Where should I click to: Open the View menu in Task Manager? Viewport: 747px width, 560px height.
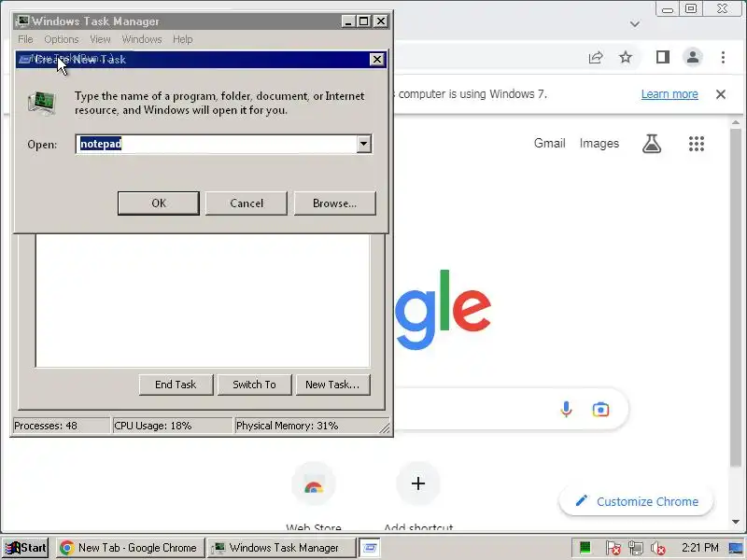[x=100, y=39]
